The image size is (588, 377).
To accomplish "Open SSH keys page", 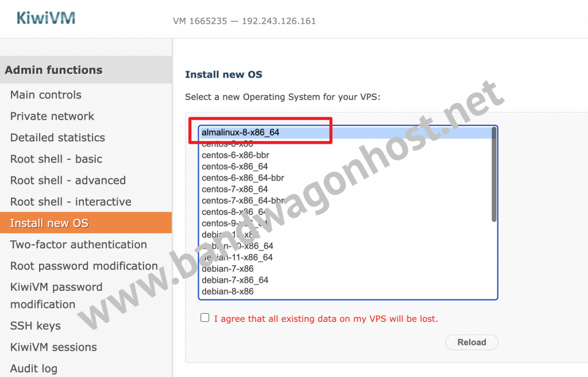I will (x=35, y=325).
